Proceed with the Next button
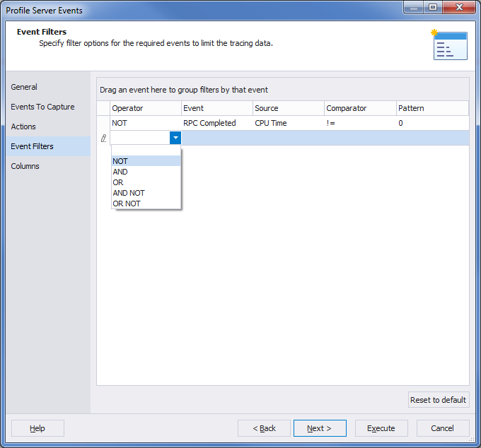 [320, 428]
